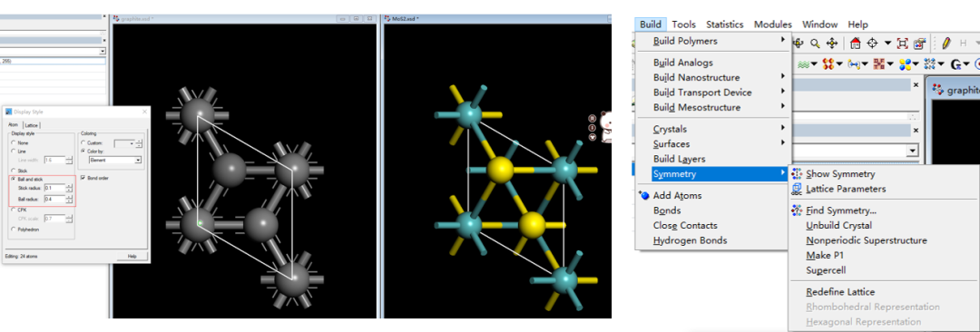The height and width of the screenshot is (332, 980).
Task: Click the Stick radius input field
Action: pyautogui.click(x=54, y=188)
